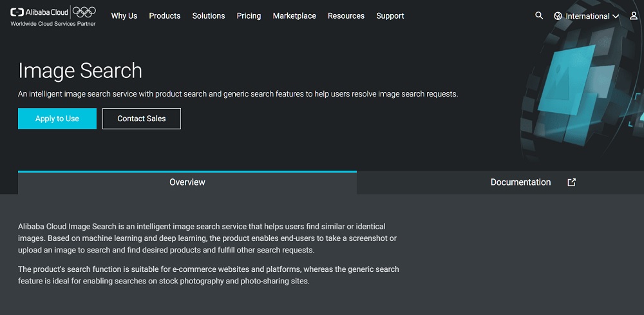Open the Why Us menu
This screenshot has width=644, height=315.
tap(124, 16)
